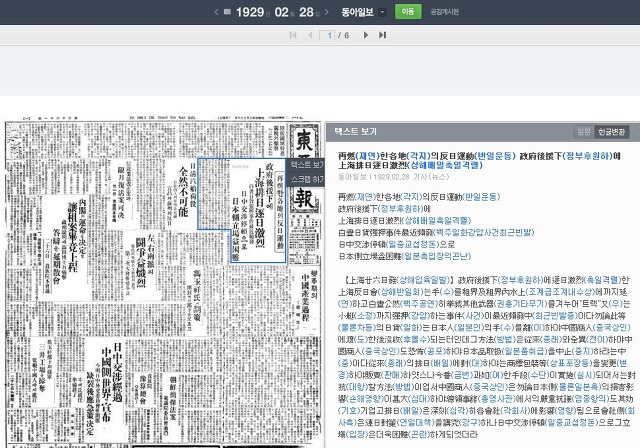
Task: Click the 日中交涉經過 中國側世界宣布 article on the scan
Action: [x=107, y=388]
